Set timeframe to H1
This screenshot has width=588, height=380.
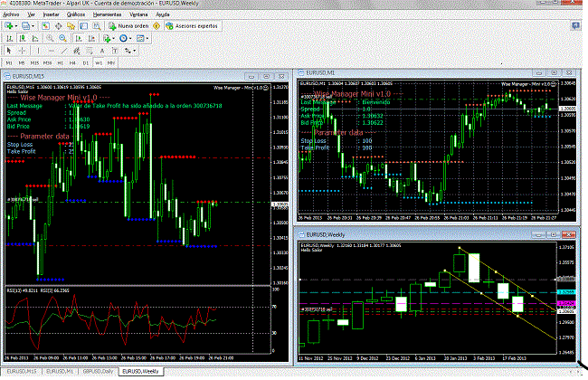(x=61, y=63)
